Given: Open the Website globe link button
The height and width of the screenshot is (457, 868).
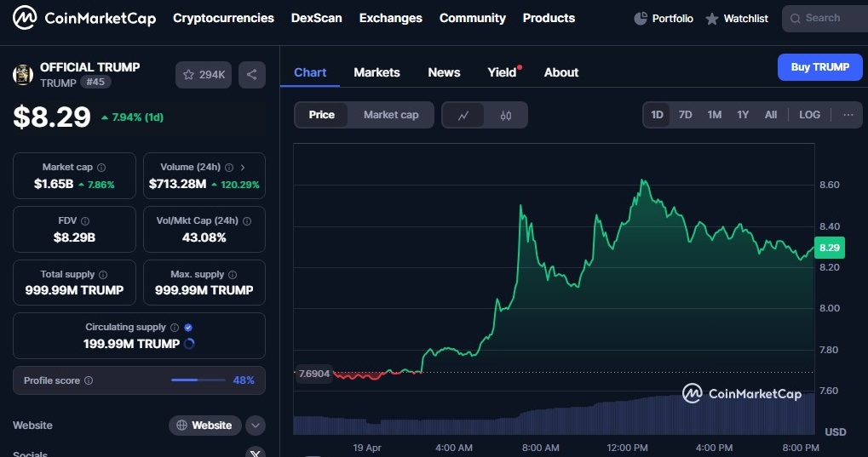Looking at the screenshot, I should tap(204, 426).
